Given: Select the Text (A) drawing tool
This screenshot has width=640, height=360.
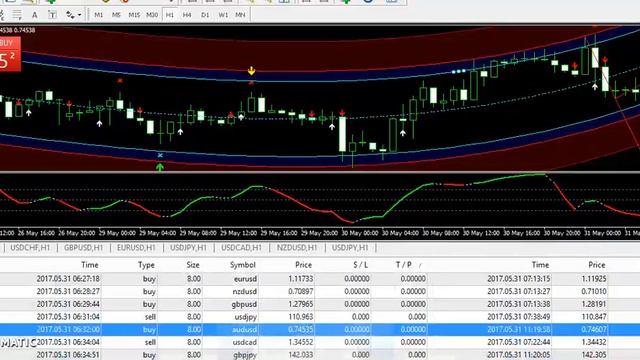Looking at the screenshot, I should click(x=35, y=15).
